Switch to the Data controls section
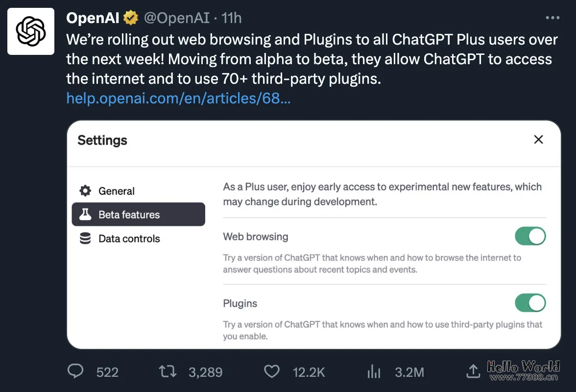Image resolution: width=576 pixels, height=392 pixels. (x=129, y=238)
